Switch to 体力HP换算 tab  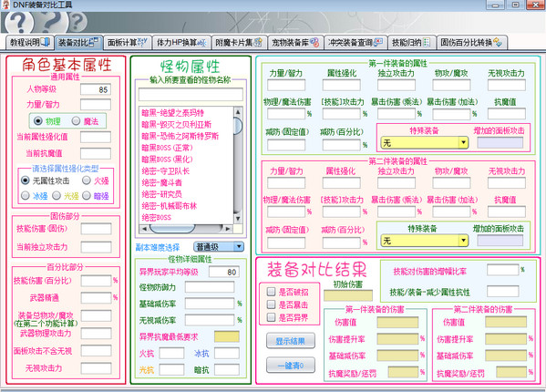click(181, 43)
